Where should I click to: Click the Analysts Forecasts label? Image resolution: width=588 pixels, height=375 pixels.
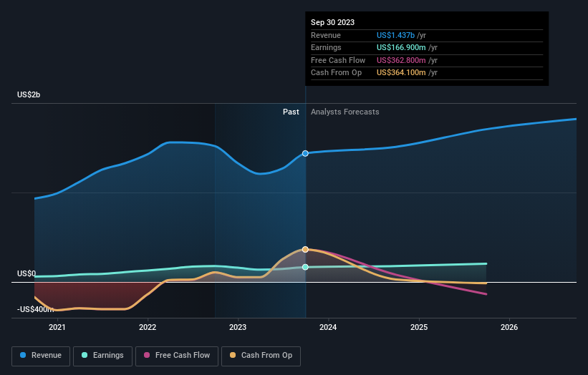coord(345,112)
